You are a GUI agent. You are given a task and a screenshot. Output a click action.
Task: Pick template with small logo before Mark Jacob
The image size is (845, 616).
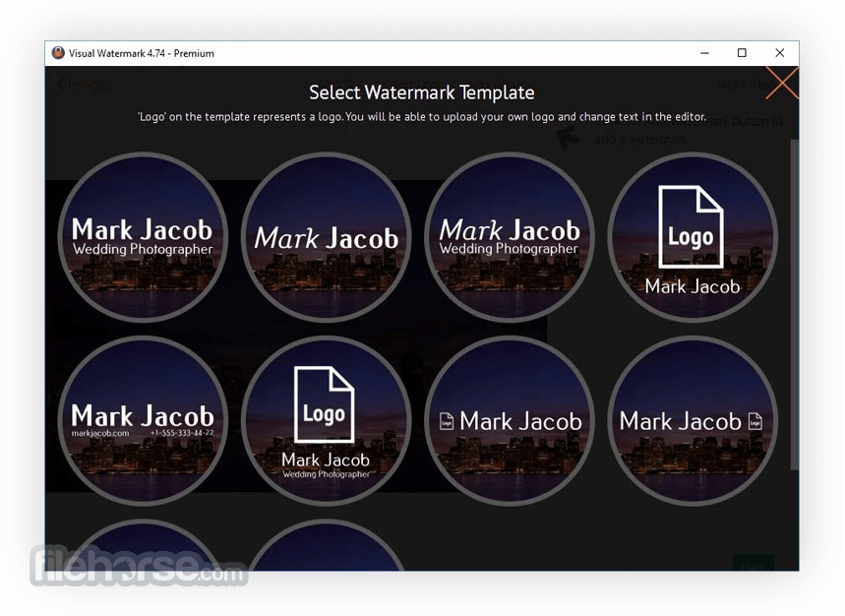[x=510, y=420]
